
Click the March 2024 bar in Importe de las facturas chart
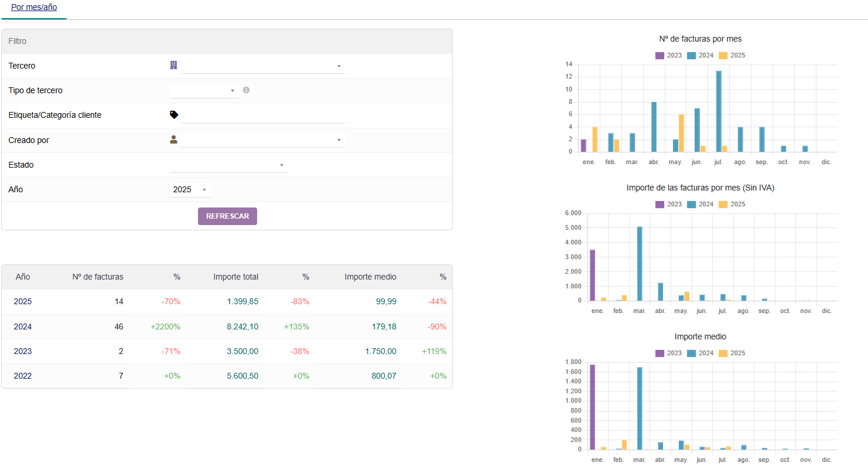point(640,264)
